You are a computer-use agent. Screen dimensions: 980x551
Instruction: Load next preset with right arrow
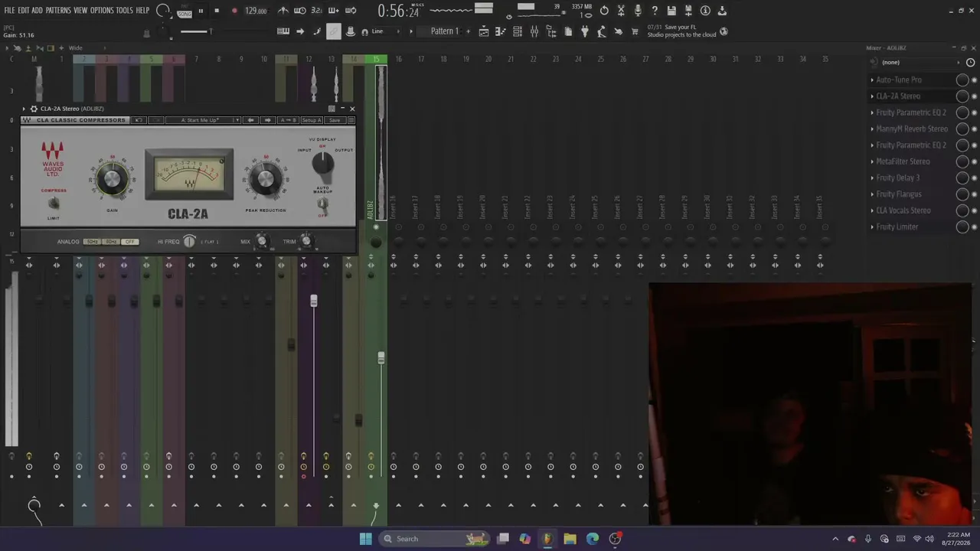pyautogui.click(x=267, y=120)
